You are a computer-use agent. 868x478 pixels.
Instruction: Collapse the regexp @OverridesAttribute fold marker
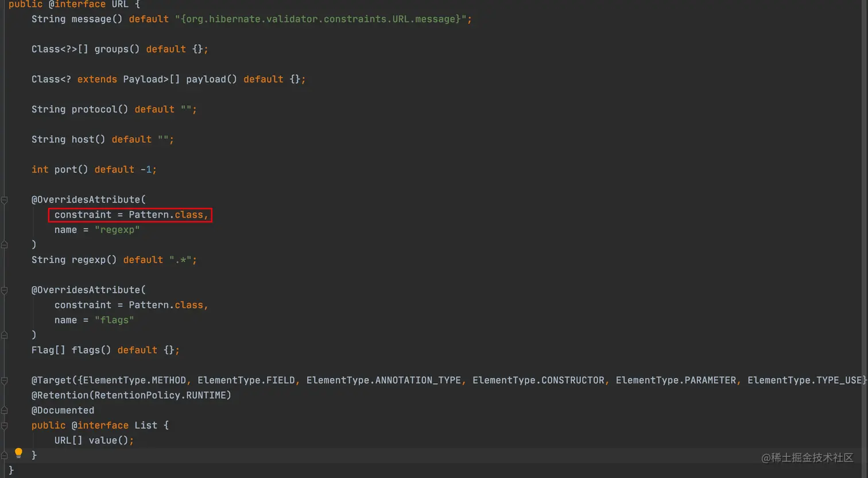(4, 200)
